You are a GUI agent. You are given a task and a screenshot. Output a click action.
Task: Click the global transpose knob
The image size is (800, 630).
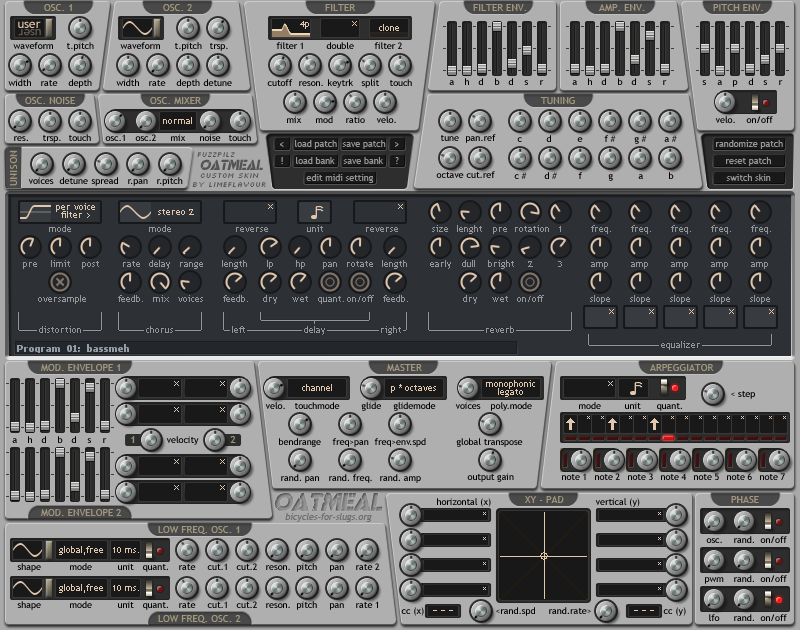coord(490,423)
